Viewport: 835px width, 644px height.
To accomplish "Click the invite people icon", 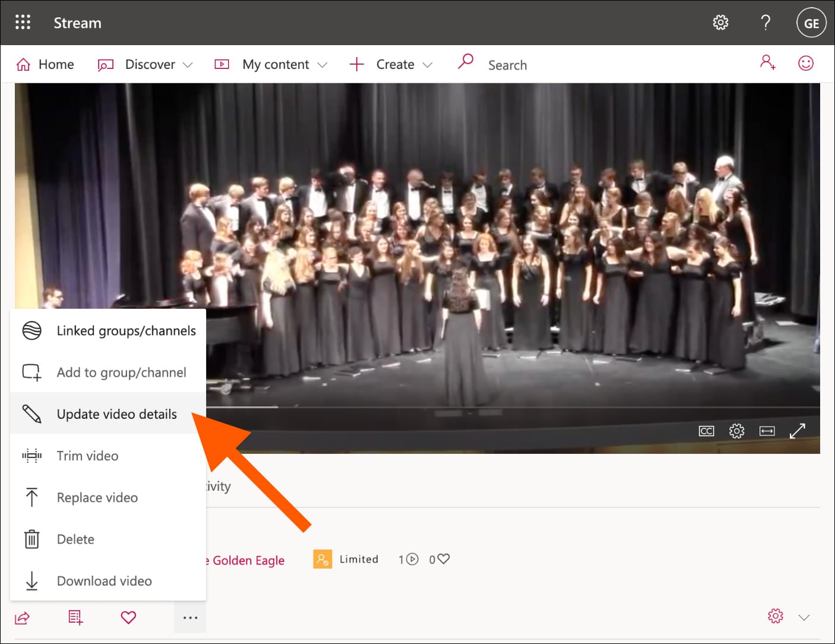I will click(767, 63).
